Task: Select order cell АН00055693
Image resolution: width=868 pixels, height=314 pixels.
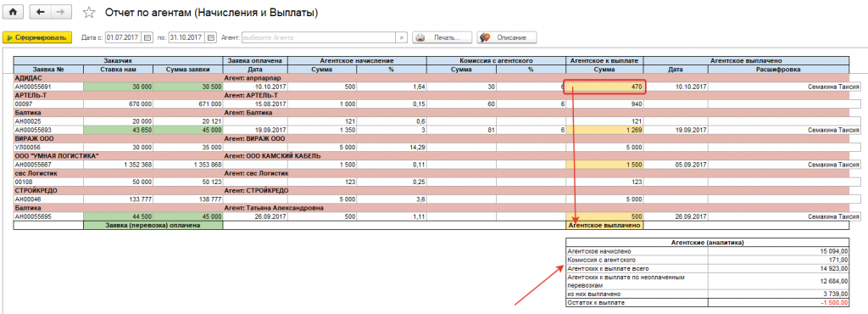Action: coord(48,130)
